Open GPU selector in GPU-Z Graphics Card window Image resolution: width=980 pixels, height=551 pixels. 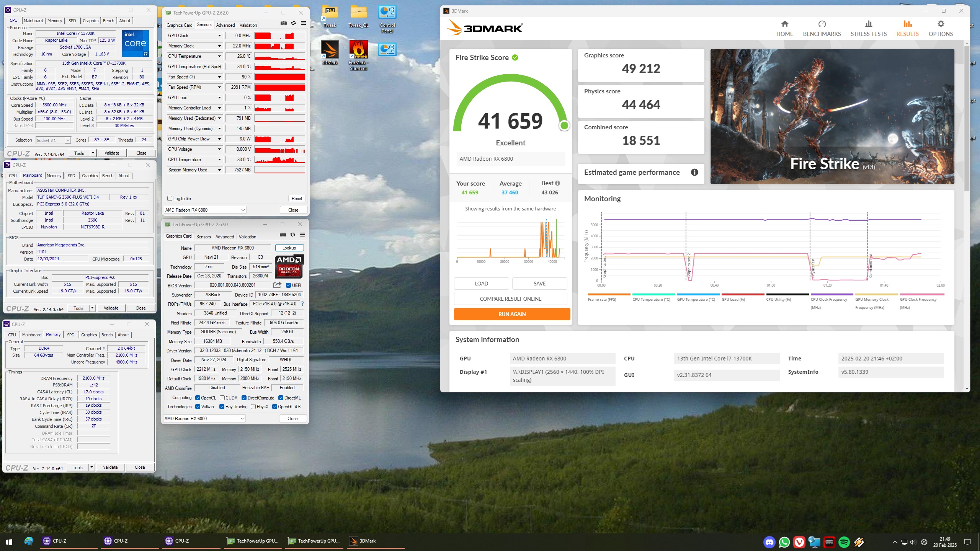(x=204, y=419)
